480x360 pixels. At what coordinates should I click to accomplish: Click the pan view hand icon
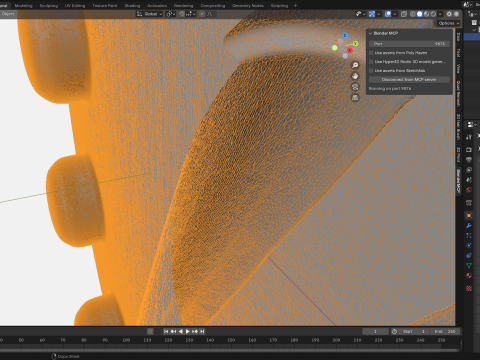click(355, 76)
